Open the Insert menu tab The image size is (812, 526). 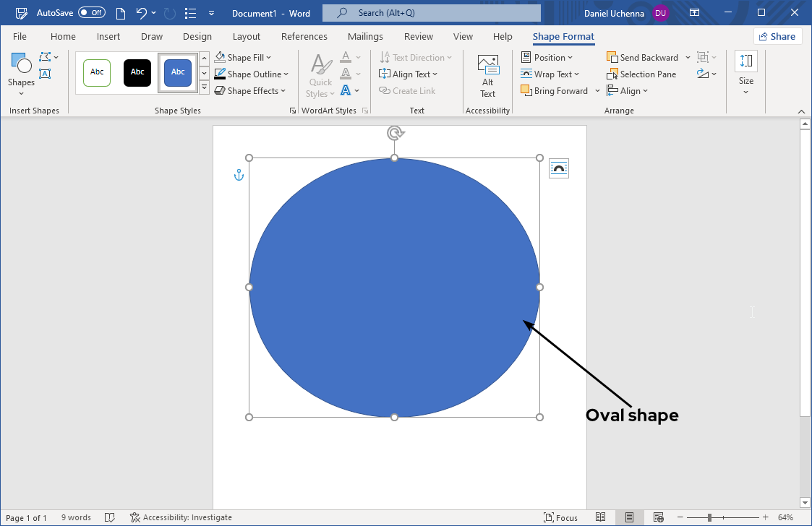pyautogui.click(x=108, y=36)
